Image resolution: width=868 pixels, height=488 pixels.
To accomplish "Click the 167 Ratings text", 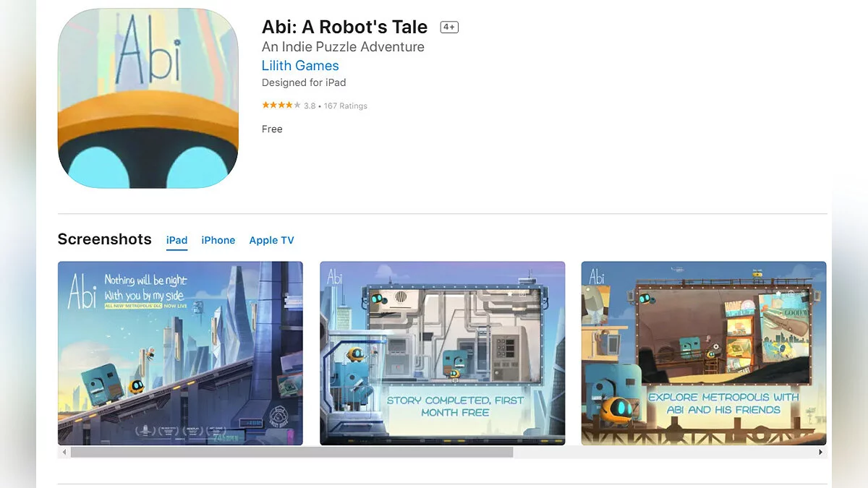I will [x=346, y=106].
